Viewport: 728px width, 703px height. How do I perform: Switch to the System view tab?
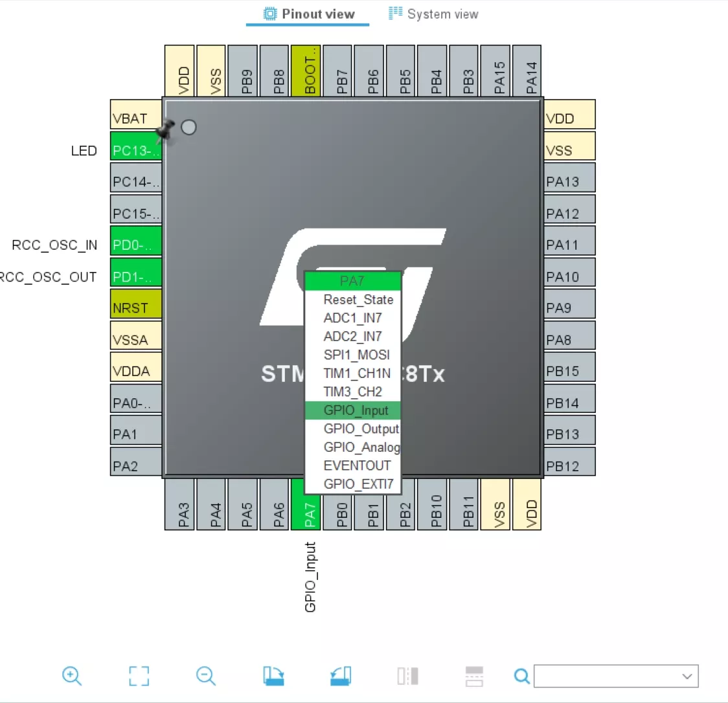pos(433,14)
